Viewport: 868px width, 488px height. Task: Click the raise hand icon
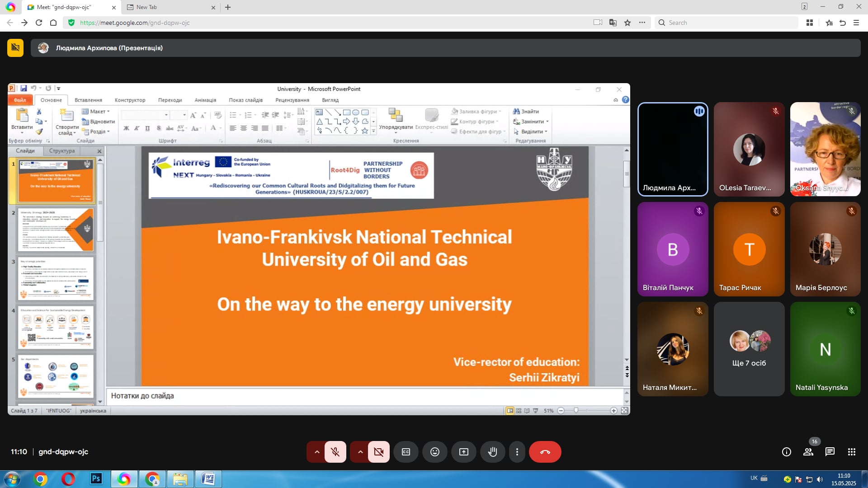[492, 452]
